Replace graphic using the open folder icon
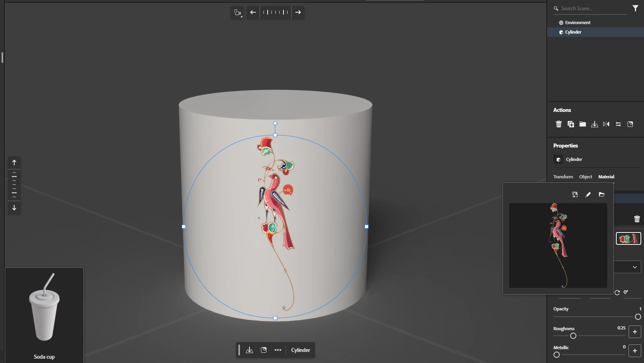The height and width of the screenshot is (363, 644). (602, 195)
